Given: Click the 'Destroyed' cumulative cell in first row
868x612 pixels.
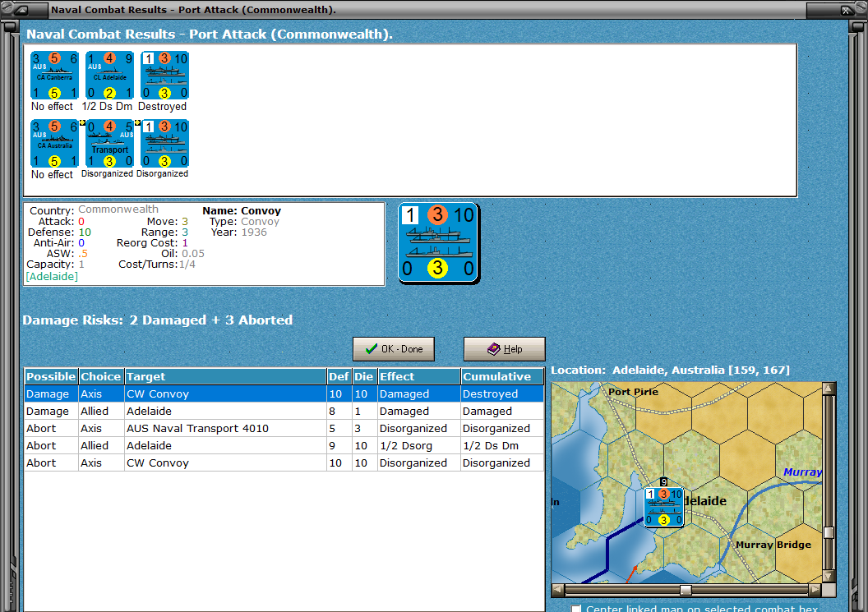Looking at the screenshot, I should pos(502,394).
